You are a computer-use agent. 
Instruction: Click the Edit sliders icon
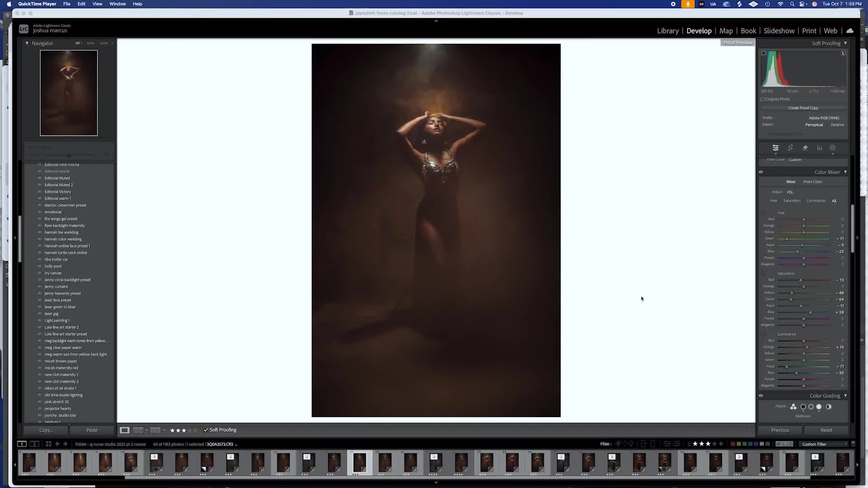[775, 148]
